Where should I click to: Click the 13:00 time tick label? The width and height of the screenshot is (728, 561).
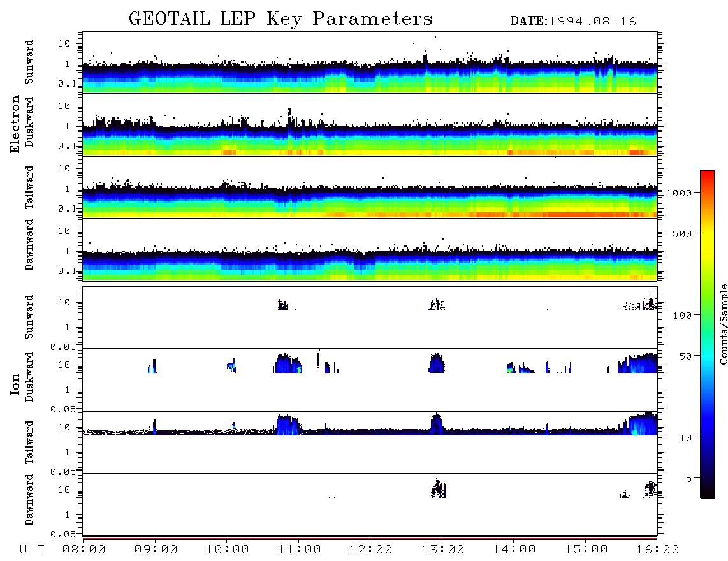pyautogui.click(x=443, y=550)
